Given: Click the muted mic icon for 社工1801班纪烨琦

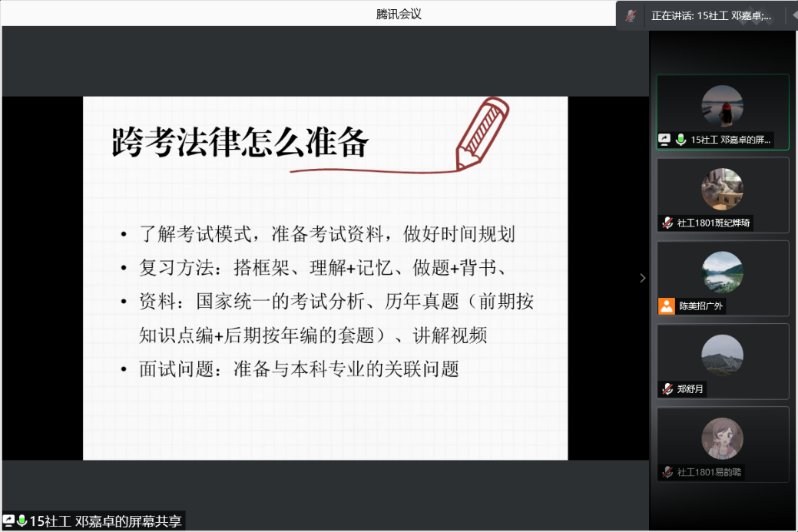Looking at the screenshot, I should click(667, 223).
